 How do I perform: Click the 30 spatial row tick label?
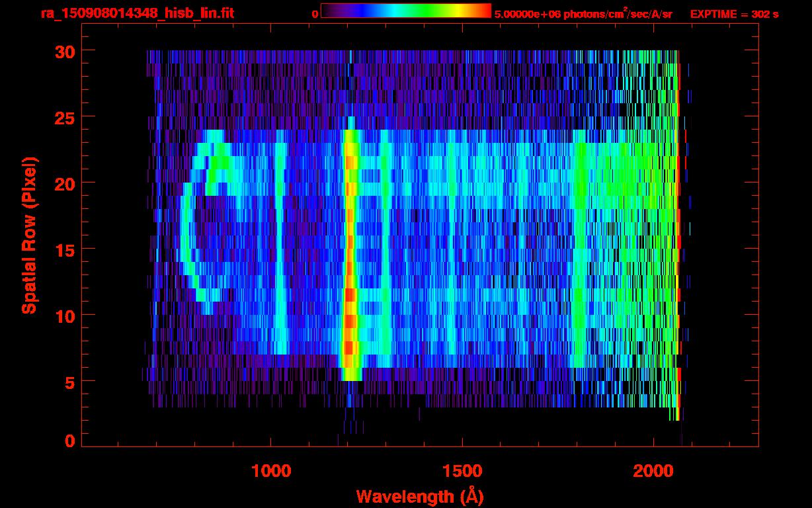click(x=65, y=51)
